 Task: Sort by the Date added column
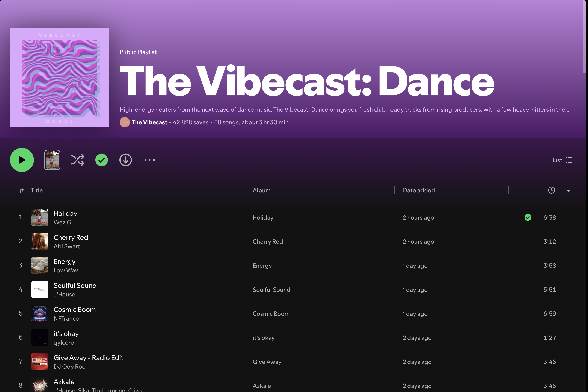(419, 190)
